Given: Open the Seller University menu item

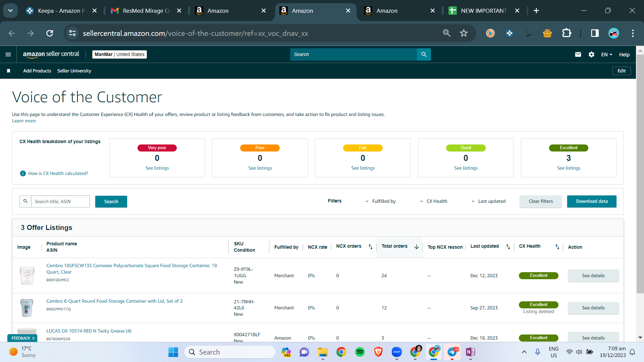Looking at the screenshot, I should (x=74, y=71).
